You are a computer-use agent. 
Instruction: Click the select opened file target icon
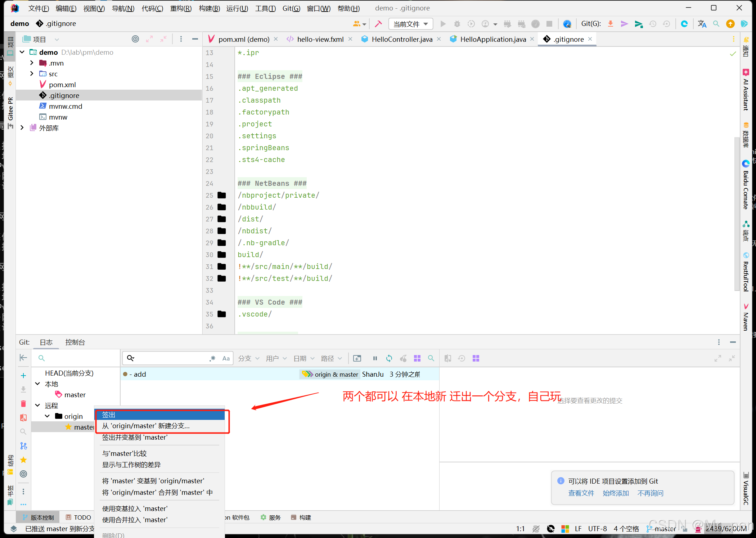pos(135,39)
